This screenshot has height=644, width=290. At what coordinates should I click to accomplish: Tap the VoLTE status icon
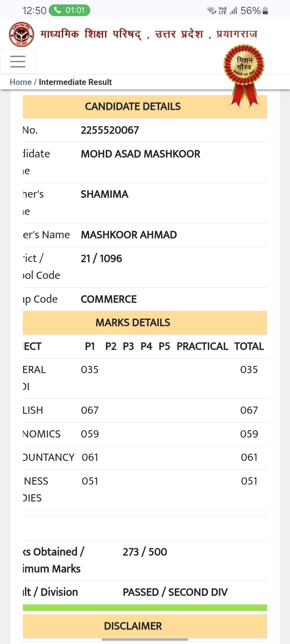tap(223, 11)
